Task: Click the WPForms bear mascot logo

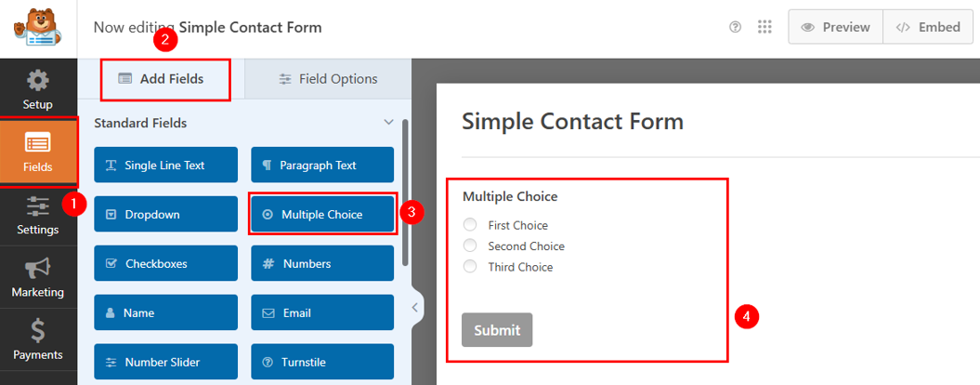Action: point(38,27)
